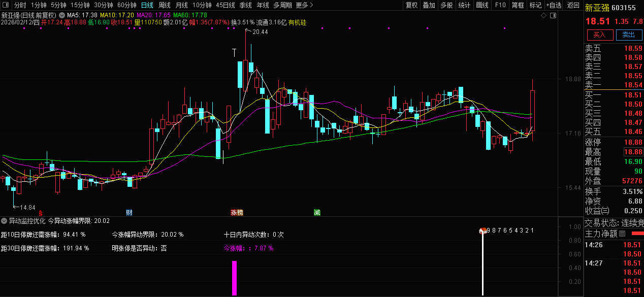The height and width of the screenshot is (297, 644).
Task: Click the 新亚强 stock name in quote panel
Action: [597, 7]
